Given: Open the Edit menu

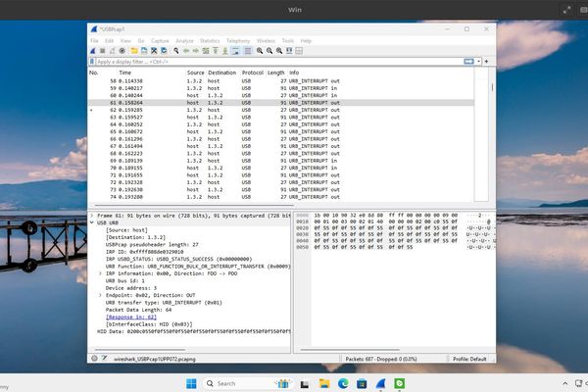Looking at the screenshot, I should click(109, 40).
